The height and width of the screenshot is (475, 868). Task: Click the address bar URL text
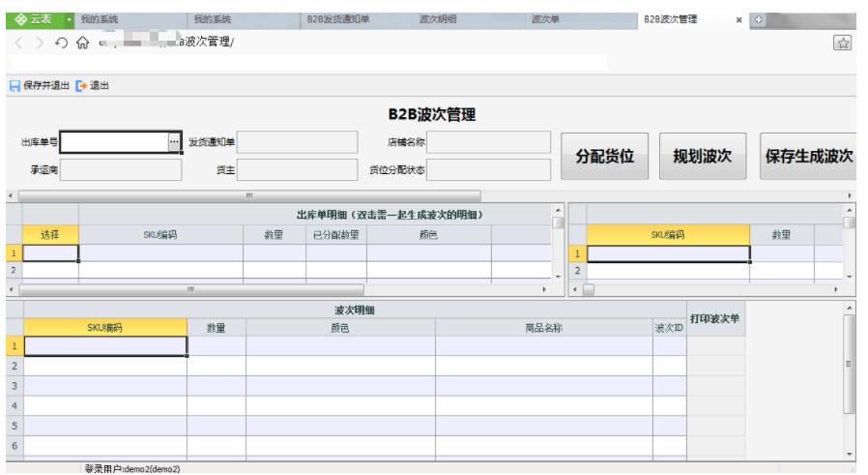pyautogui.click(x=166, y=43)
